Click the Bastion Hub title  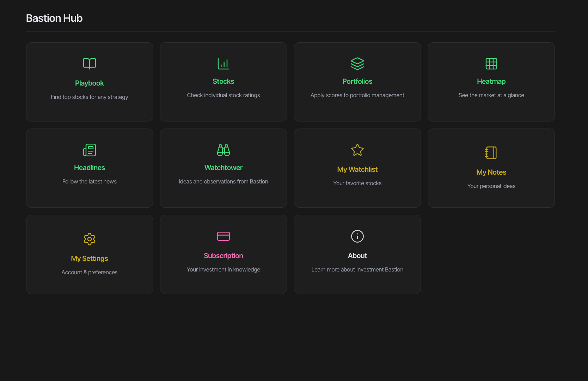(x=54, y=18)
